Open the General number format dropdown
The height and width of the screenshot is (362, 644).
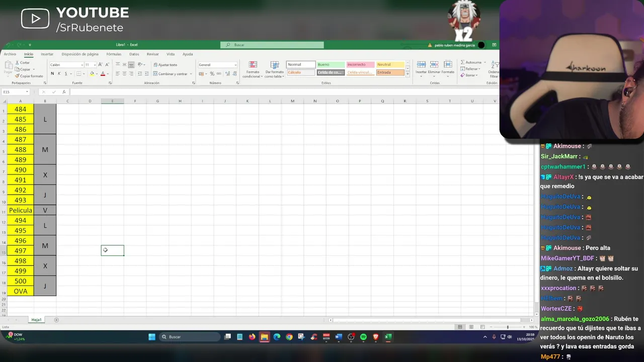click(x=235, y=65)
